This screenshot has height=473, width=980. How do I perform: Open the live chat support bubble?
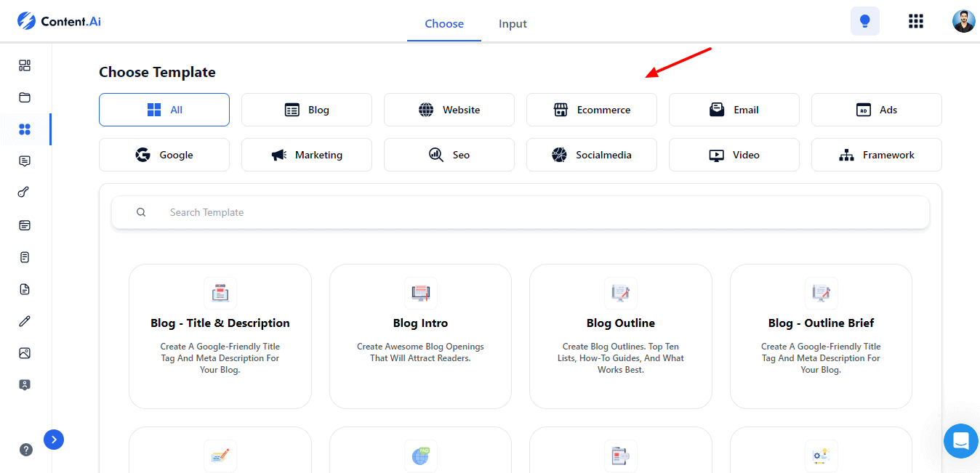coord(960,441)
